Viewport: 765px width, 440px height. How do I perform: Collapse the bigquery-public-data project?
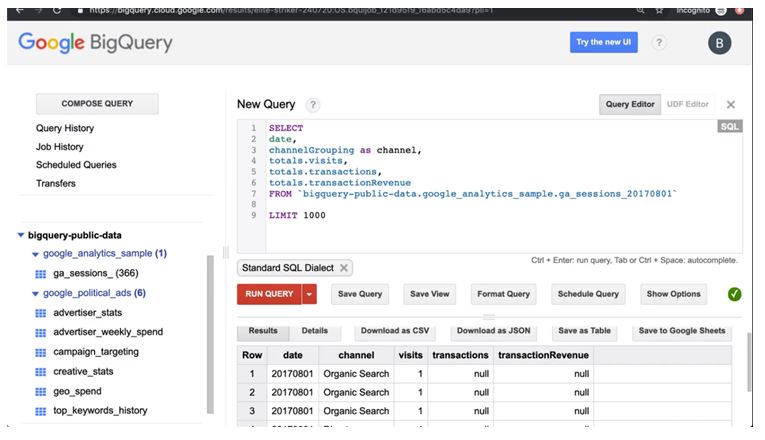[21, 236]
